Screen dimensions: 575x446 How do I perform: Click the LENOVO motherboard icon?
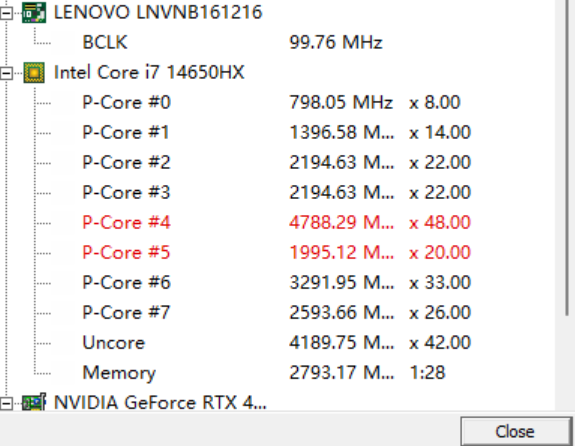tap(34, 12)
